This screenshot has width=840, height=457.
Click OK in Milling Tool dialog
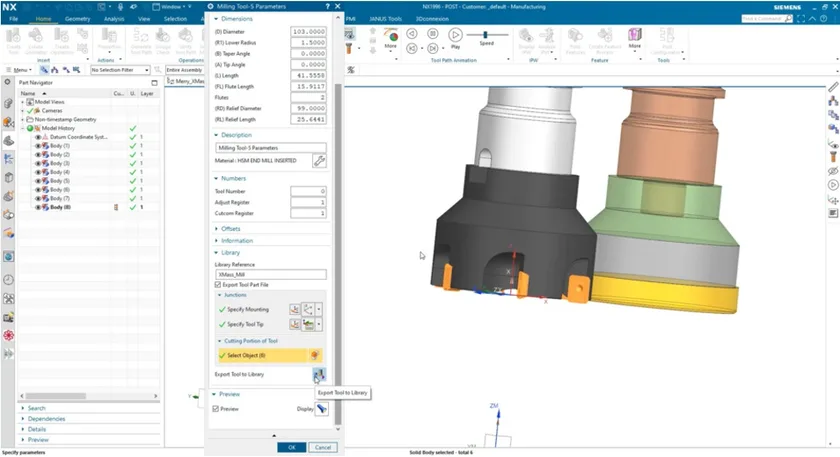point(291,447)
